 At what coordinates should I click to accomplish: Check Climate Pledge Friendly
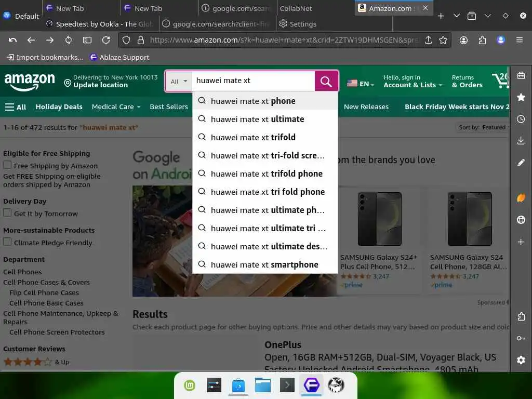point(7,242)
